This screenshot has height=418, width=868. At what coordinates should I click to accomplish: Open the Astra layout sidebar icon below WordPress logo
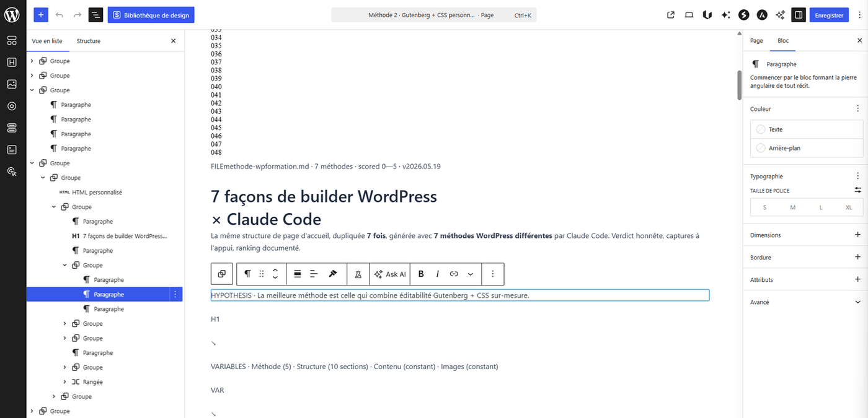(x=12, y=41)
